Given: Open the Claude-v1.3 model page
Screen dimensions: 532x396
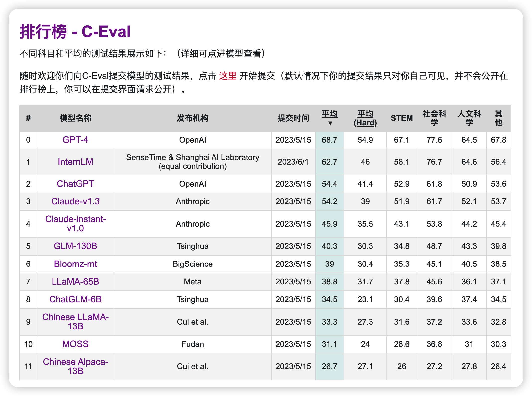Looking at the screenshot, I should pos(75,201).
